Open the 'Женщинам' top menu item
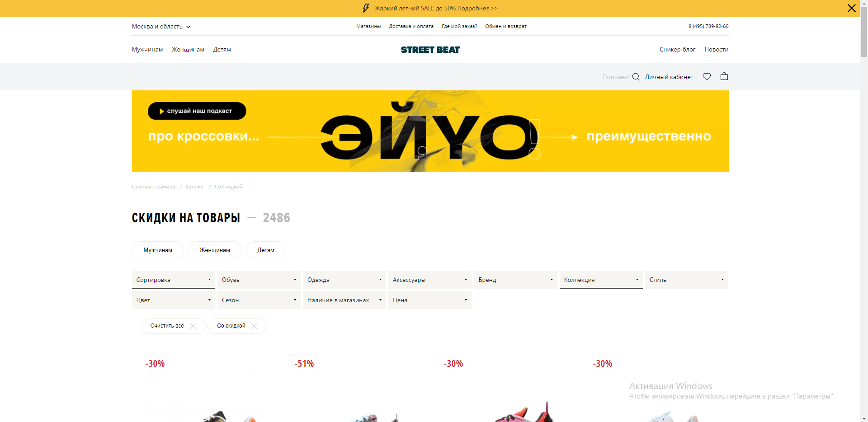Viewport: 868px width, 422px height. (x=188, y=49)
